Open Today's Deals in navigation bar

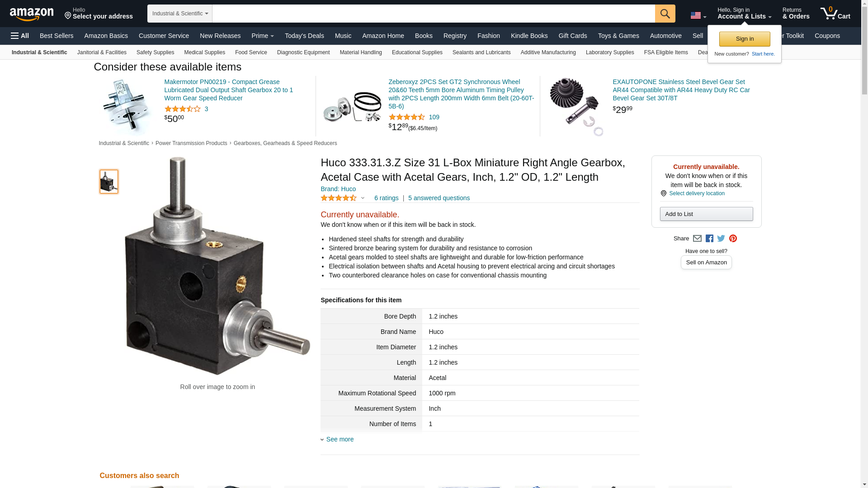coord(304,36)
